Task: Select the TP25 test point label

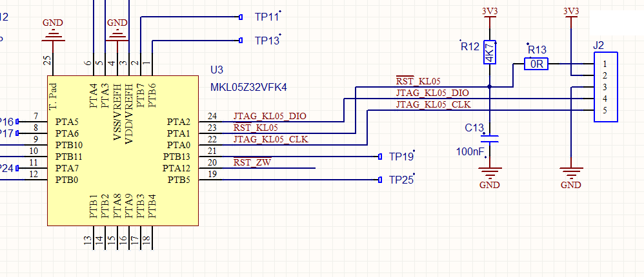Action: pos(401,180)
